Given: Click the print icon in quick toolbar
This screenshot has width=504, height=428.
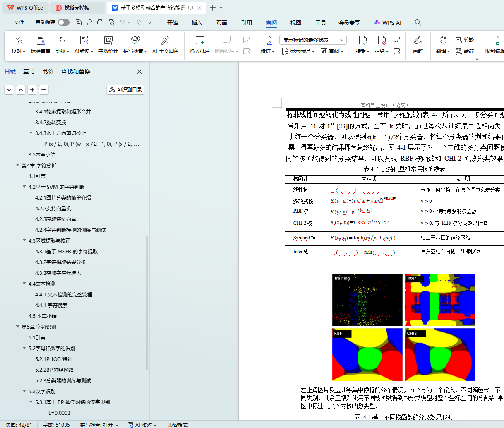Looking at the screenshot, I should coord(100,22).
